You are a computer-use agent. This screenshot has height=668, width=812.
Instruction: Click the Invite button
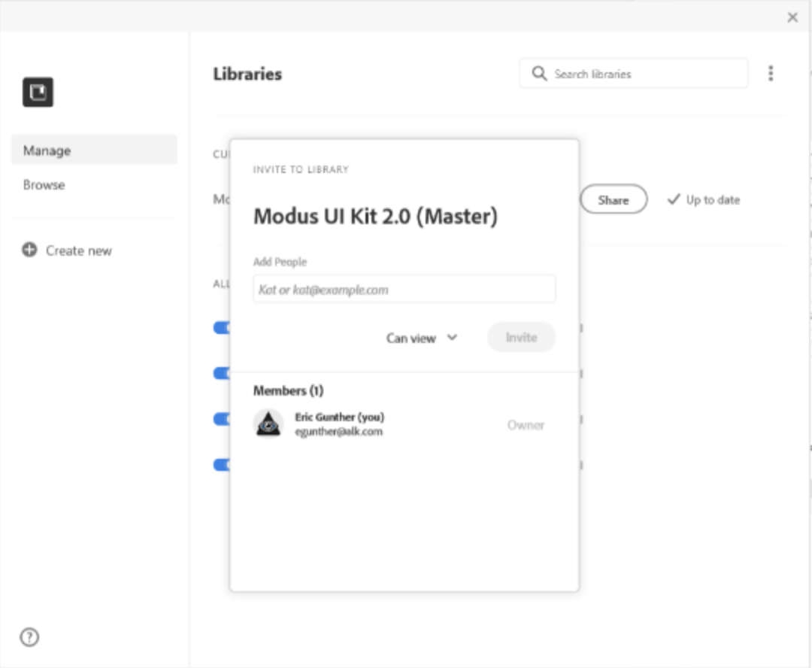[x=521, y=338]
